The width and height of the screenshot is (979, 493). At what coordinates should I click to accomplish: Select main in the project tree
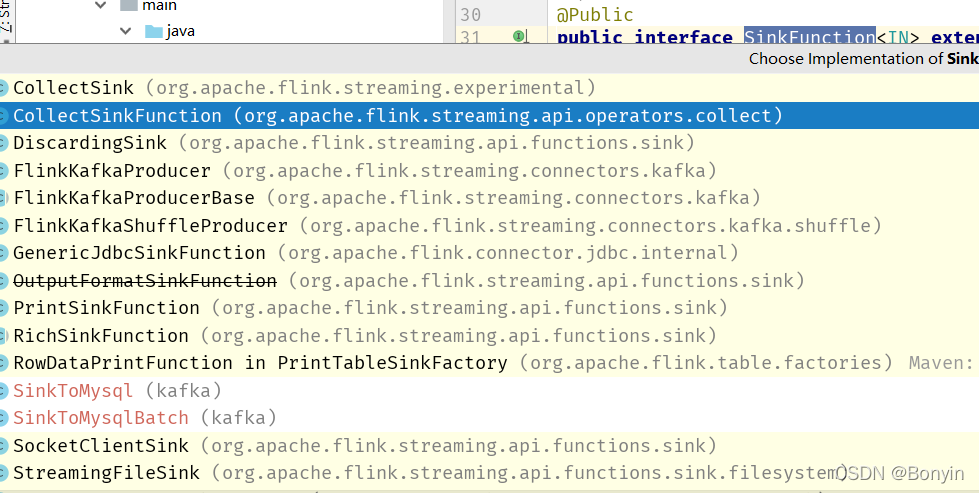[x=159, y=6]
